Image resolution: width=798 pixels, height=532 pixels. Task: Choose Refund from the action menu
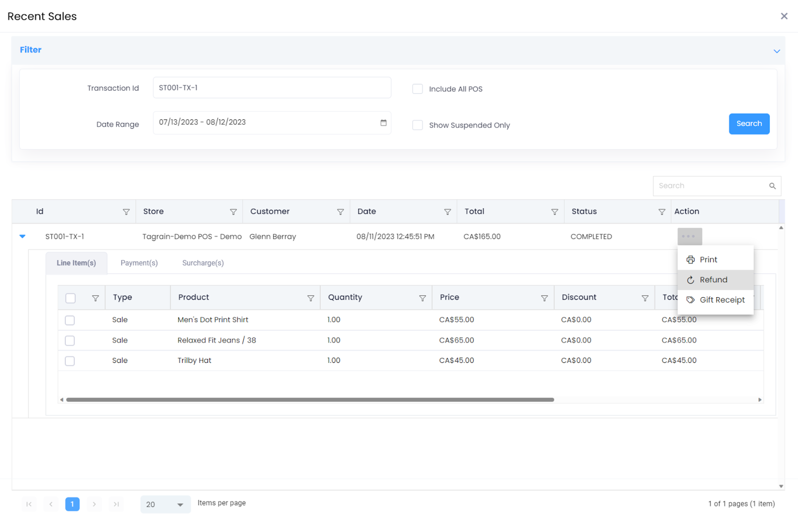click(713, 280)
